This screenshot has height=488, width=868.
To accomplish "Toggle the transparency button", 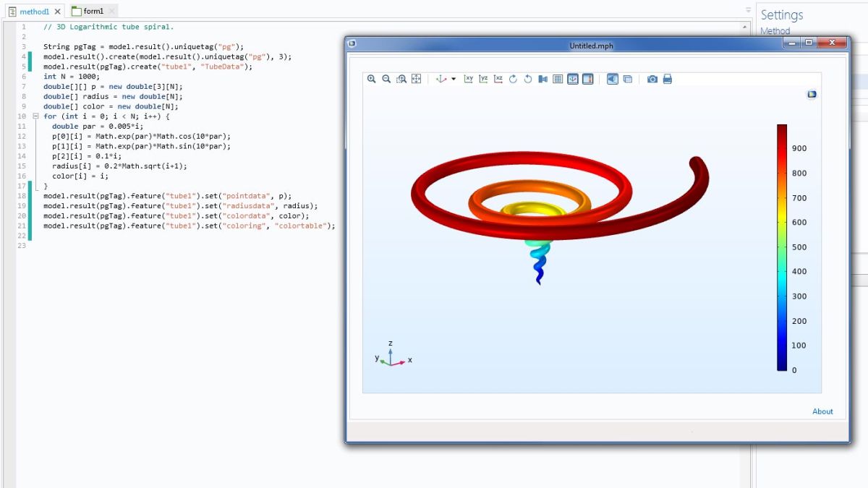I will (x=613, y=79).
